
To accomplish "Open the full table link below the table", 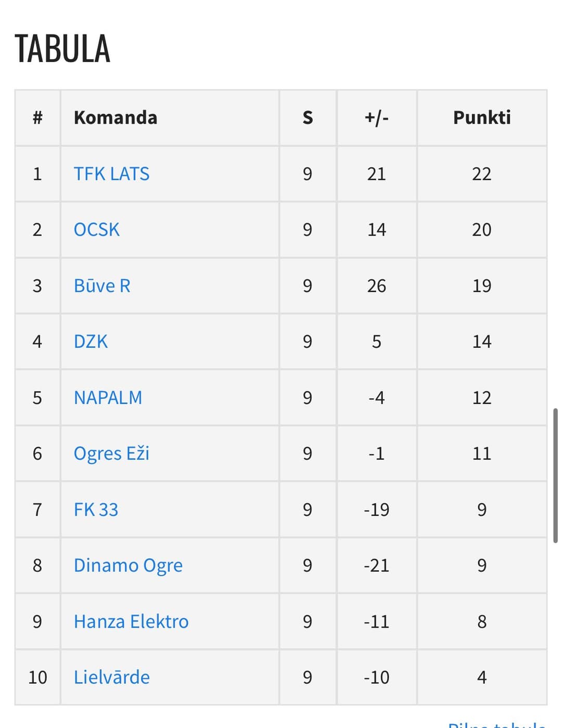I will pyautogui.click(x=497, y=724).
